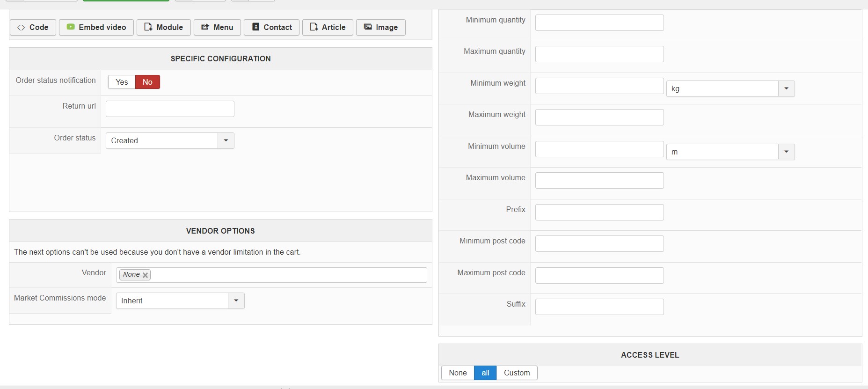Insert a Contact with the toolbar button
The width and height of the screenshot is (868, 389).
[271, 27]
